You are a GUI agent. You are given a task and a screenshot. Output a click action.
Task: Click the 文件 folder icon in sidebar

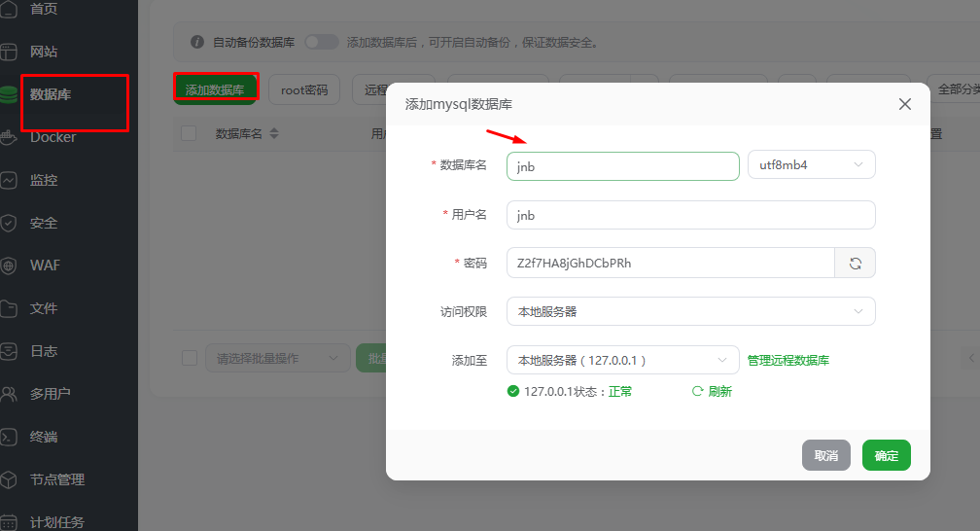coord(9,308)
